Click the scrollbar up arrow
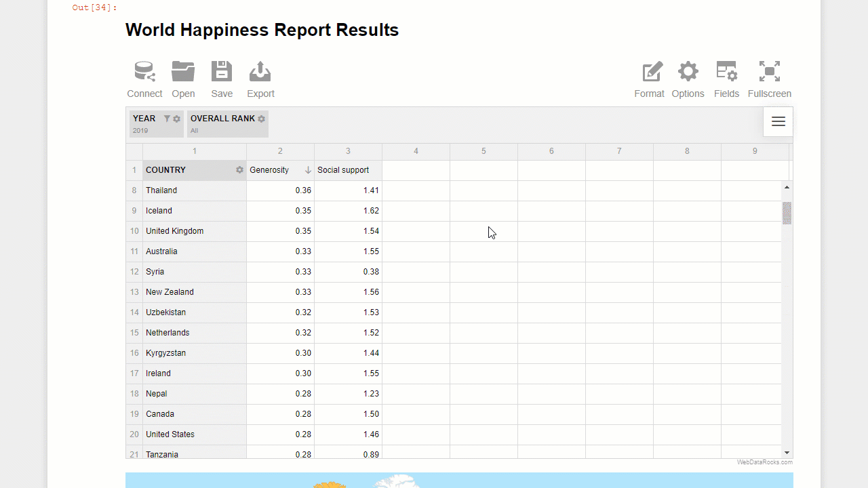This screenshot has height=488, width=868. (787, 187)
